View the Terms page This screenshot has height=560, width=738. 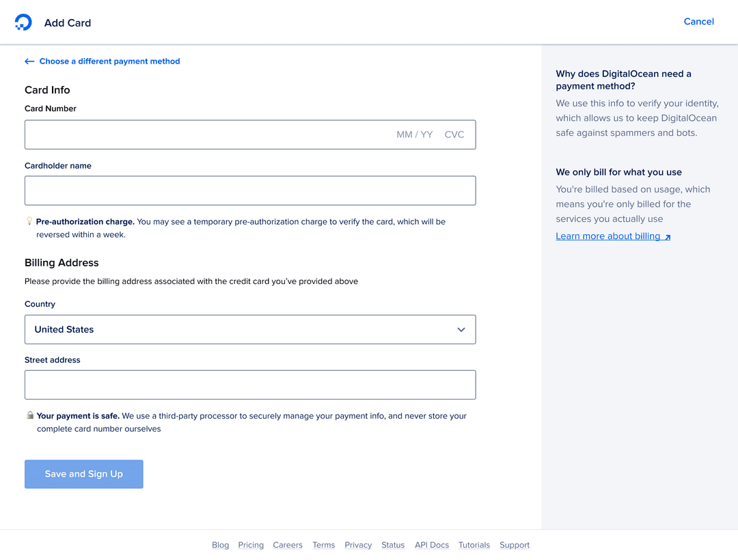click(323, 544)
